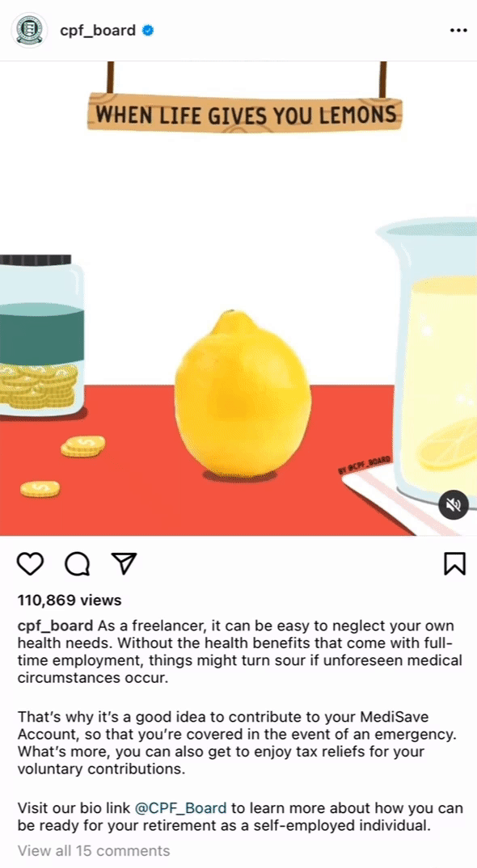Click the blue verified badge
Screen dimensions: 477x868
(x=148, y=31)
